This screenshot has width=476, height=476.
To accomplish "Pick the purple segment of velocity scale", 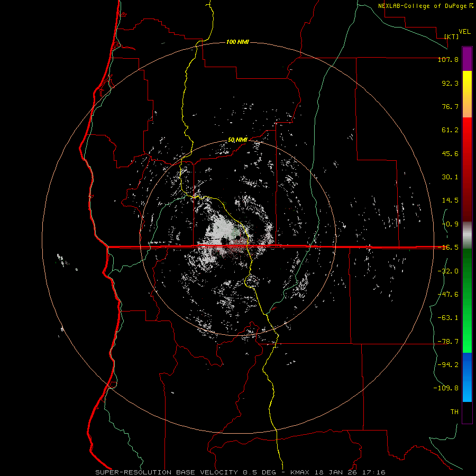I will coord(467,59).
